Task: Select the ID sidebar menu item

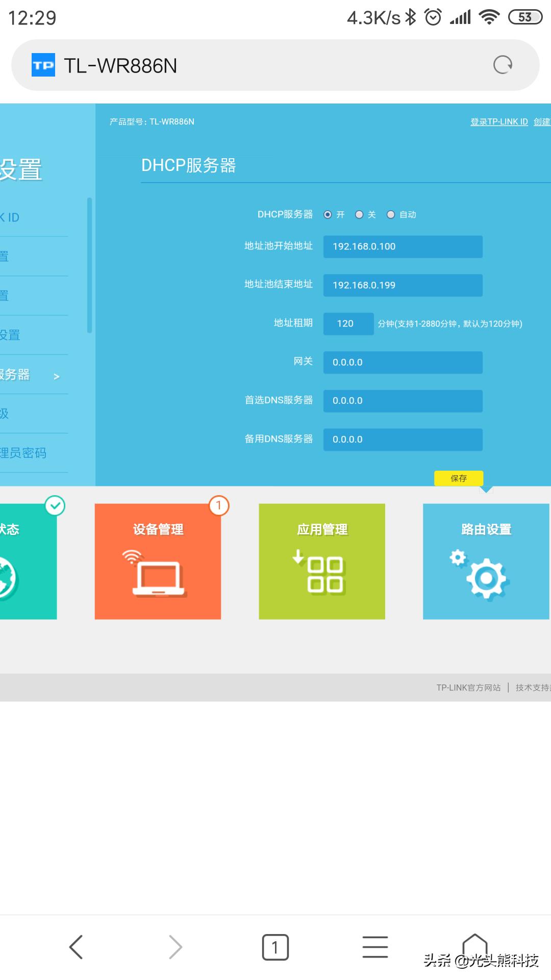Action: tap(10, 217)
